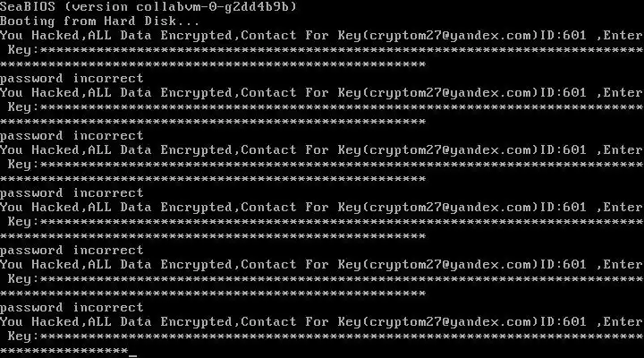
Task: Click the short asterisk row on the bottom line
Action: [64, 351]
